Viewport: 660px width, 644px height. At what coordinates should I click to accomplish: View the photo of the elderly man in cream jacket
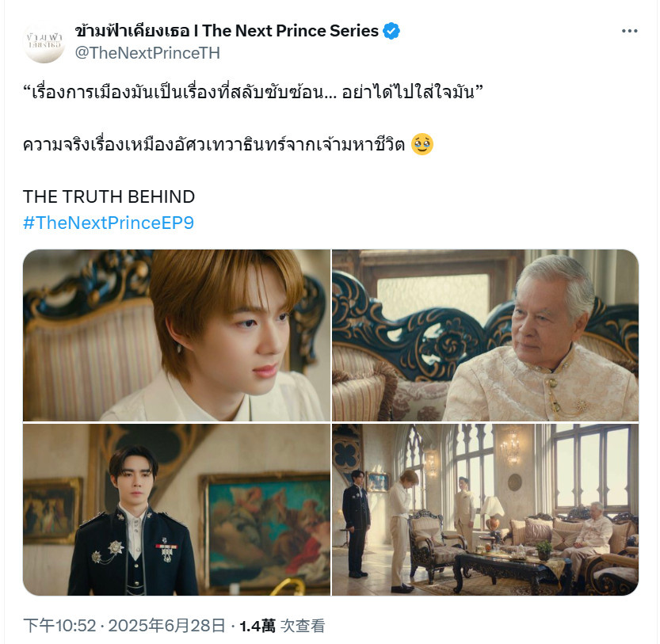tap(486, 335)
